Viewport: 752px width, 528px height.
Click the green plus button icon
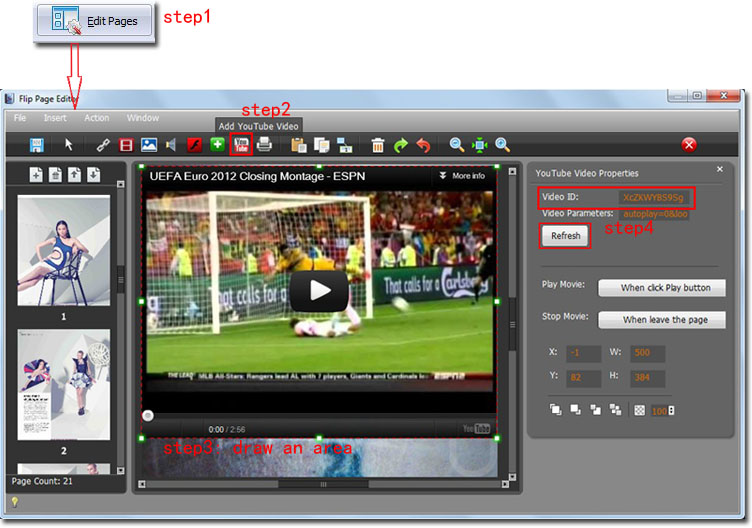pos(217,144)
